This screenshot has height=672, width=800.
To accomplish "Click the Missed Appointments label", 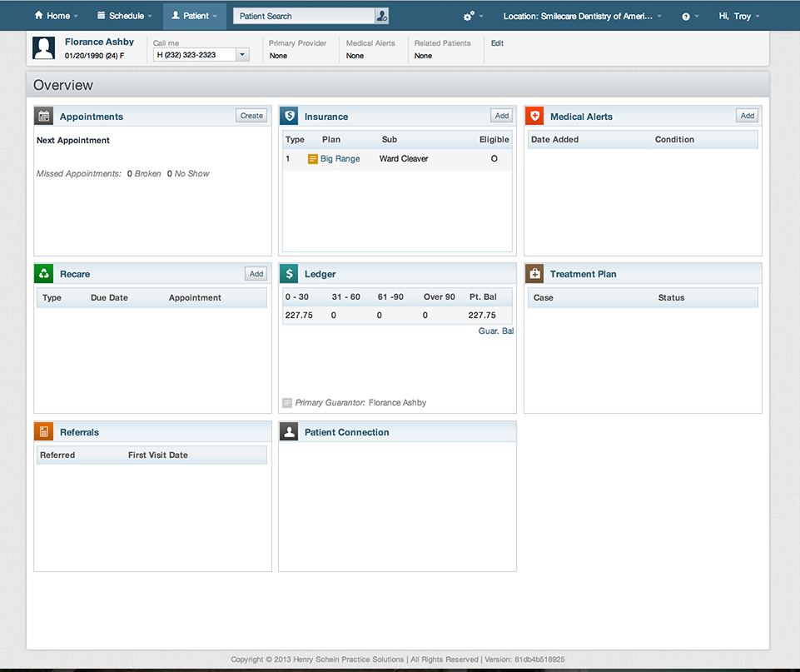I will pyautogui.click(x=78, y=173).
